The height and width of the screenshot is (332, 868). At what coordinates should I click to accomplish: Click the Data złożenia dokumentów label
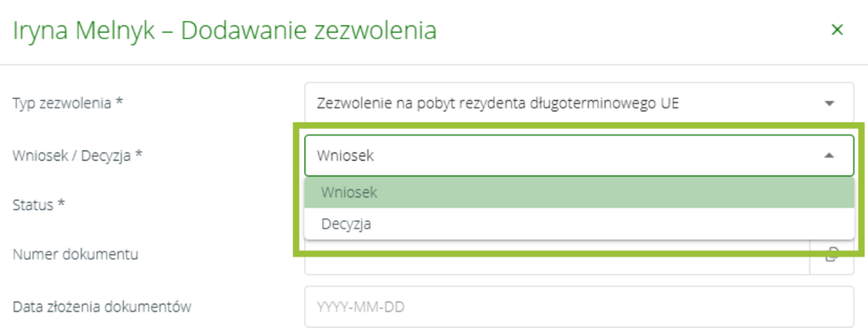pyautogui.click(x=102, y=307)
